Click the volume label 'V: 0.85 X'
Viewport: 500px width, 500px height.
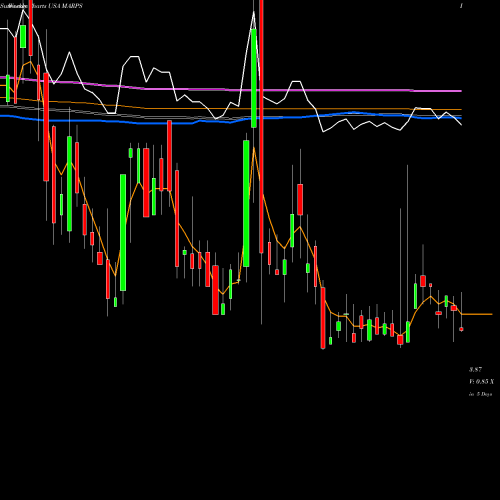coord(481,382)
